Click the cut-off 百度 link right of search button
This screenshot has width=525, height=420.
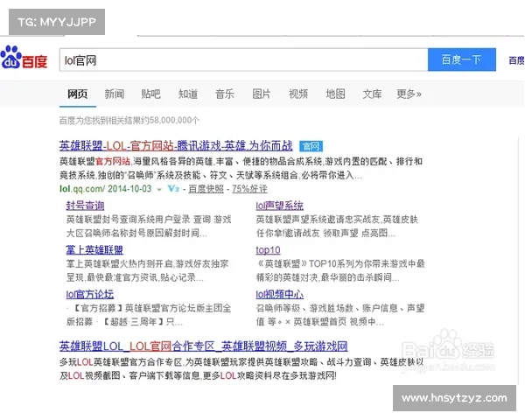(x=516, y=60)
